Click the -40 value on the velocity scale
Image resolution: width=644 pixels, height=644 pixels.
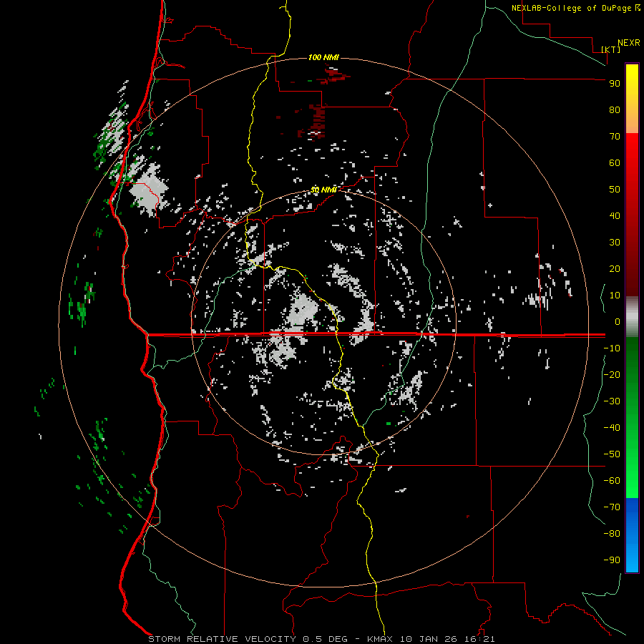click(x=612, y=428)
